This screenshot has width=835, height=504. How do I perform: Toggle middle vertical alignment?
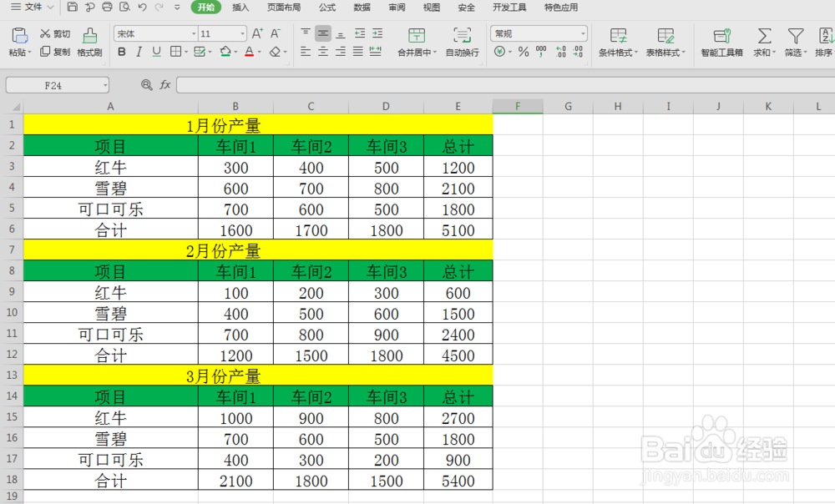pos(322,33)
